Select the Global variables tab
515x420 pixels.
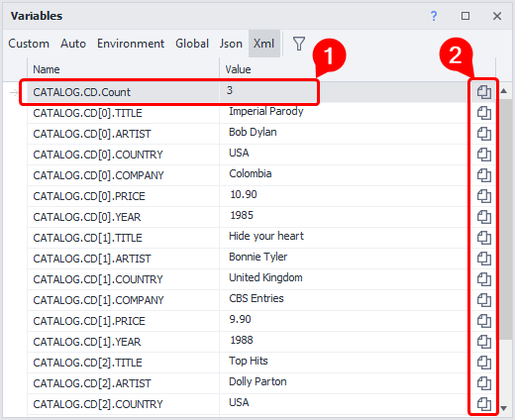click(x=192, y=44)
